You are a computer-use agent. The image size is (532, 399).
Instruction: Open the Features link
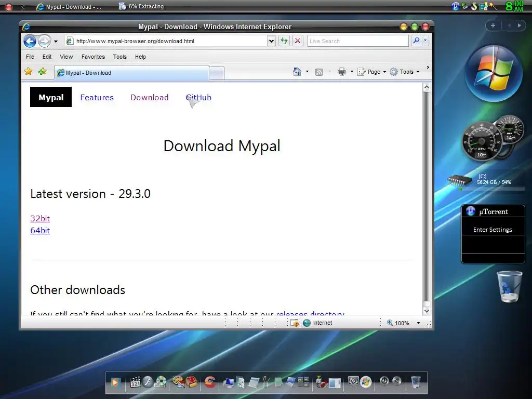[x=97, y=97]
